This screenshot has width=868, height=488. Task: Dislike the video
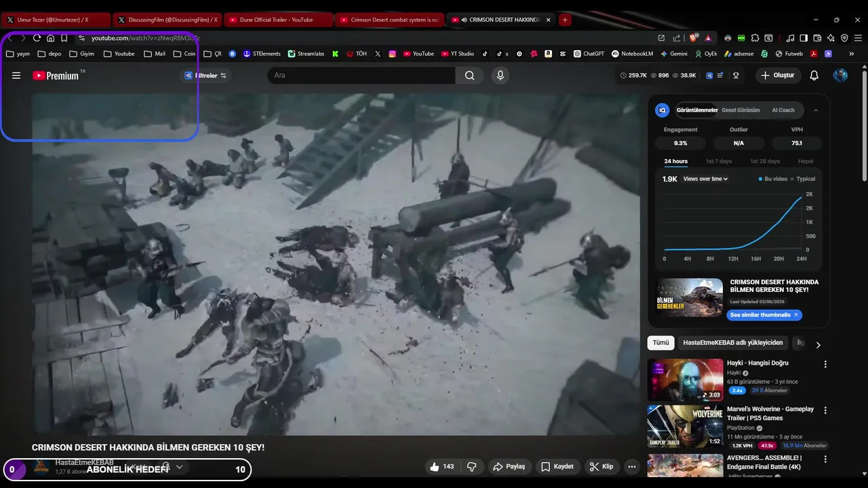tap(471, 466)
